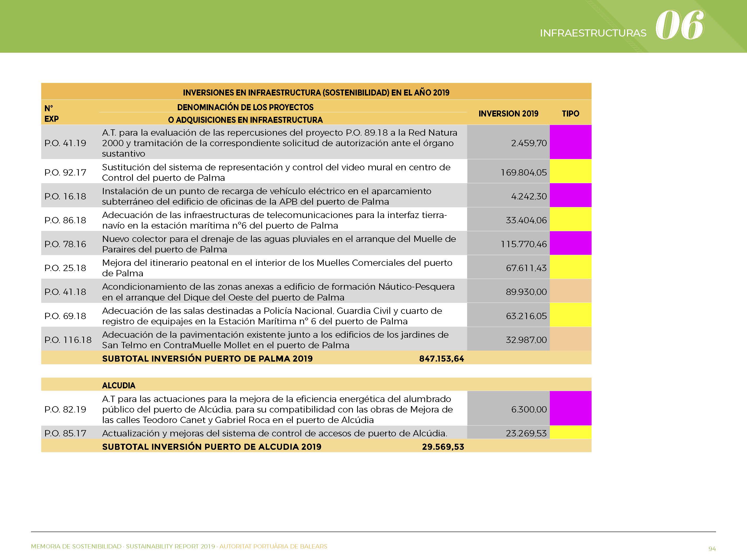Click the Mejora del itinerario peatonal description
747x560 pixels.
pyautogui.click(x=277, y=268)
